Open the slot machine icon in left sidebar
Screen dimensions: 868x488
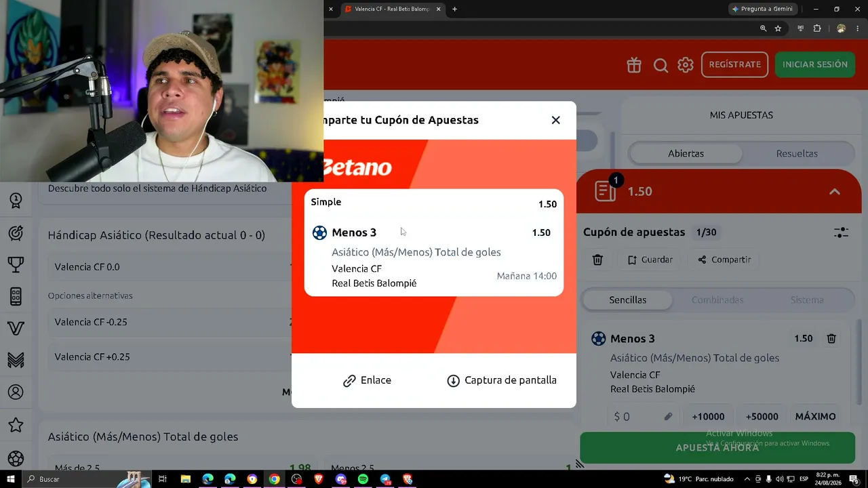coord(16,296)
